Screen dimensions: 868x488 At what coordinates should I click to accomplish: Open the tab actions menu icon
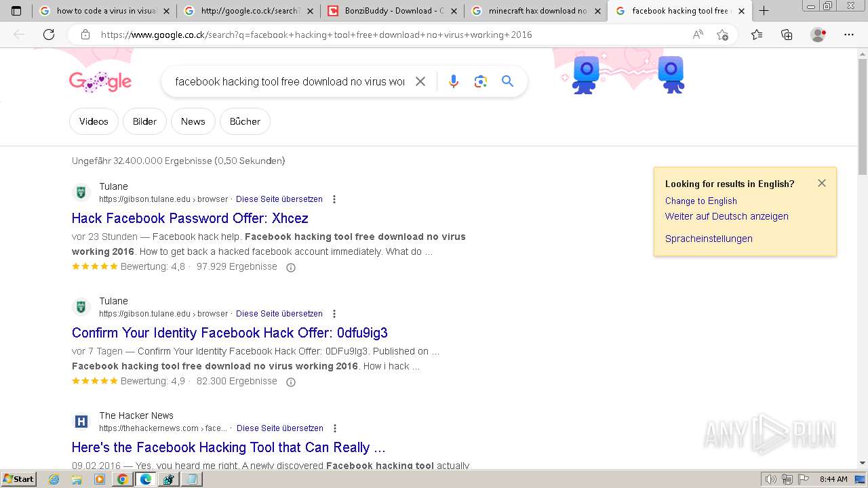(x=16, y=11)
